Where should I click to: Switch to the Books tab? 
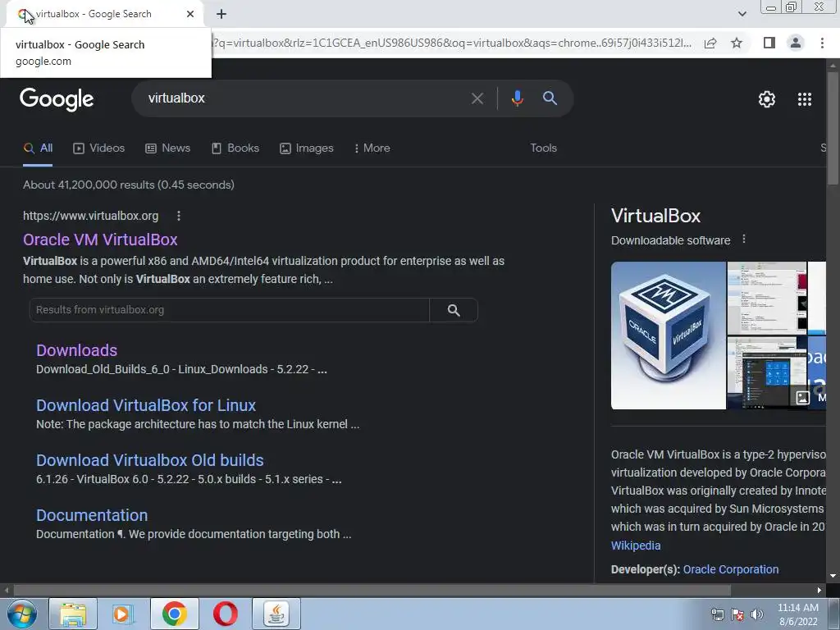point(235,148)
